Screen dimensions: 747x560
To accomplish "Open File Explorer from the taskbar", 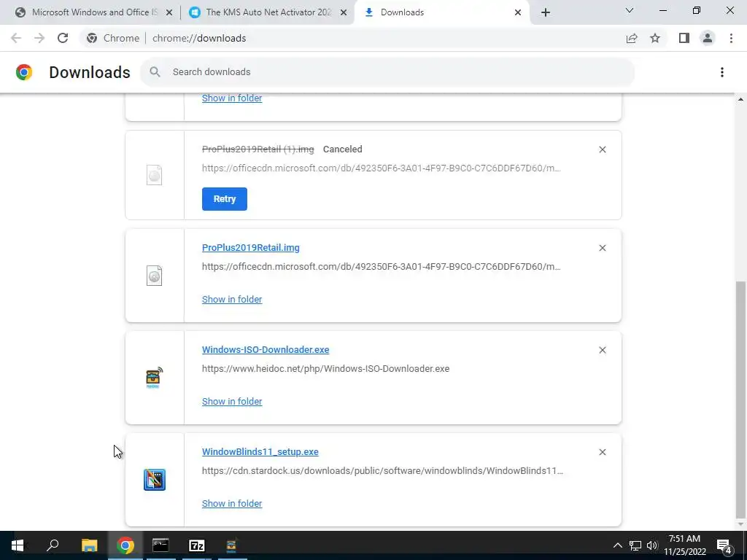I will 89,545.
